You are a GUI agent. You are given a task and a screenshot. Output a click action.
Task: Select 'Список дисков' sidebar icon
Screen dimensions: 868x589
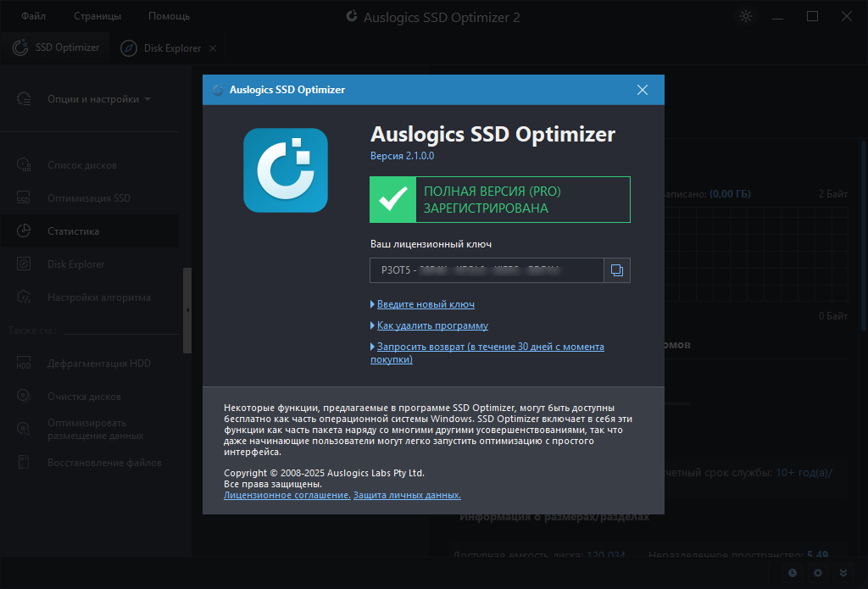pyautogui.click(x=24, y=164)
